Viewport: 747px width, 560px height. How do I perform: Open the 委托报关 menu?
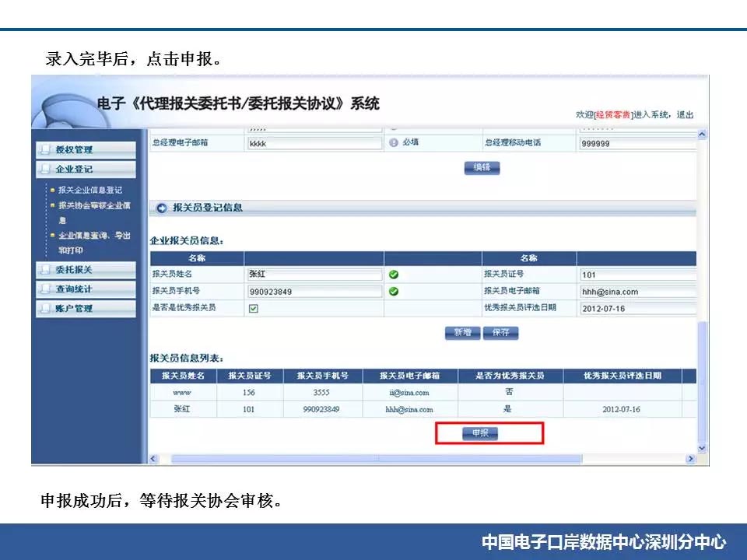pos(86,270)
